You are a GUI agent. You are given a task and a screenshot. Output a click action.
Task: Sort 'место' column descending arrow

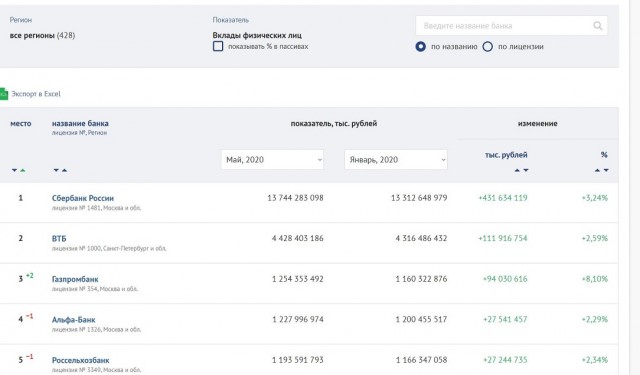tap(14, 170)
